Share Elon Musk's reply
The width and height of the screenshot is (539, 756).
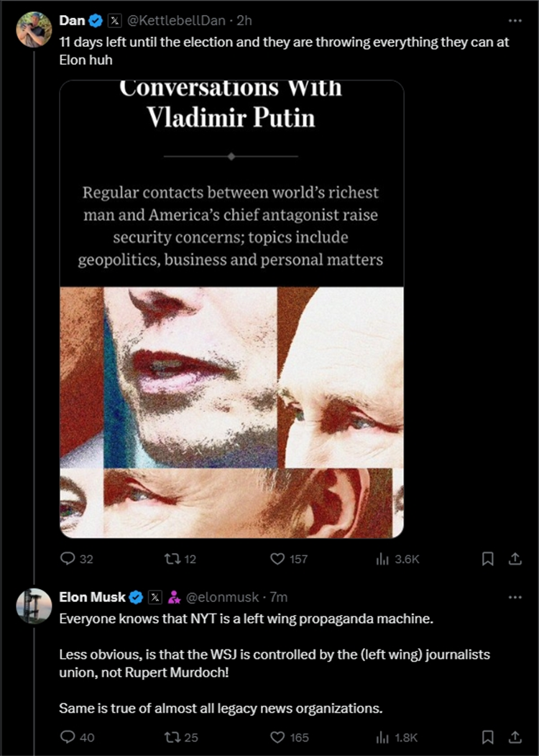coord(515,737)
